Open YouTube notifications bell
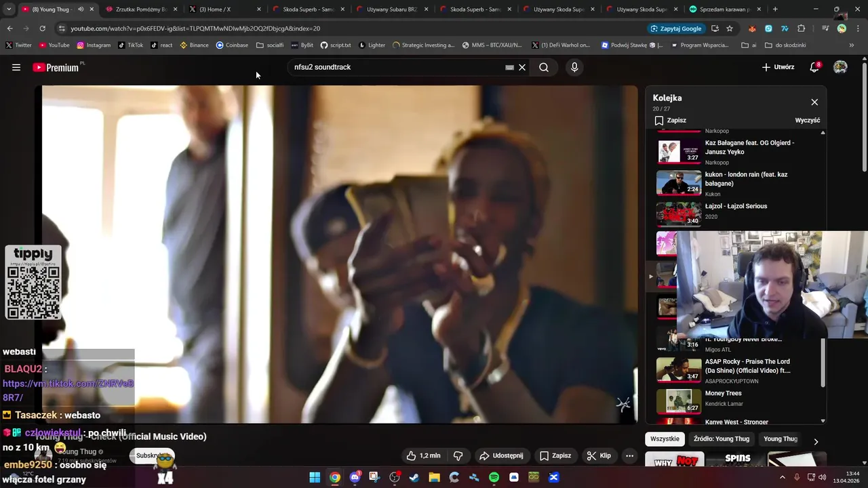 click(815, 67)
